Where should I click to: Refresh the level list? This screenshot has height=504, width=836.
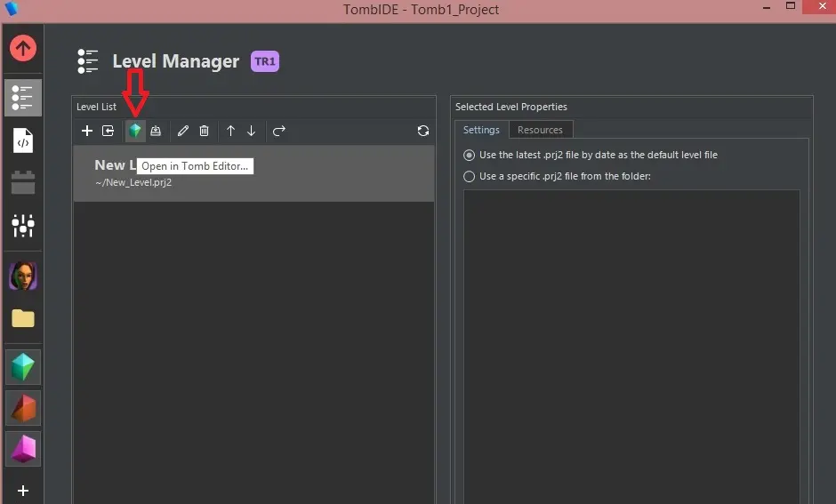tap(423, 131)
